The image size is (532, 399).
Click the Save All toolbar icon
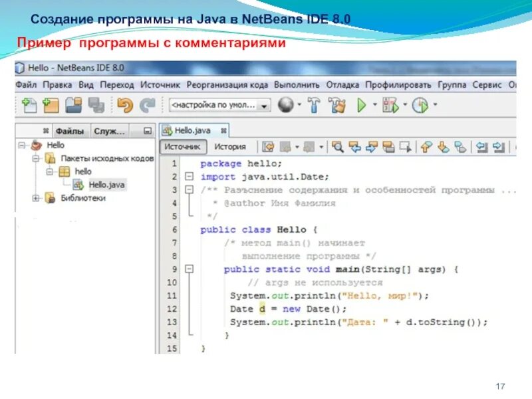point(96,105)
